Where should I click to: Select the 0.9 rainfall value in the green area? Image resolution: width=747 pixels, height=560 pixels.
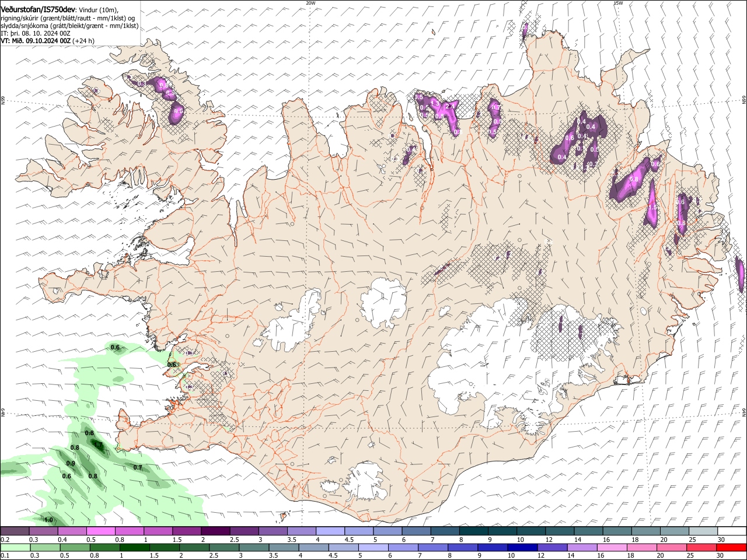[71, 464]
